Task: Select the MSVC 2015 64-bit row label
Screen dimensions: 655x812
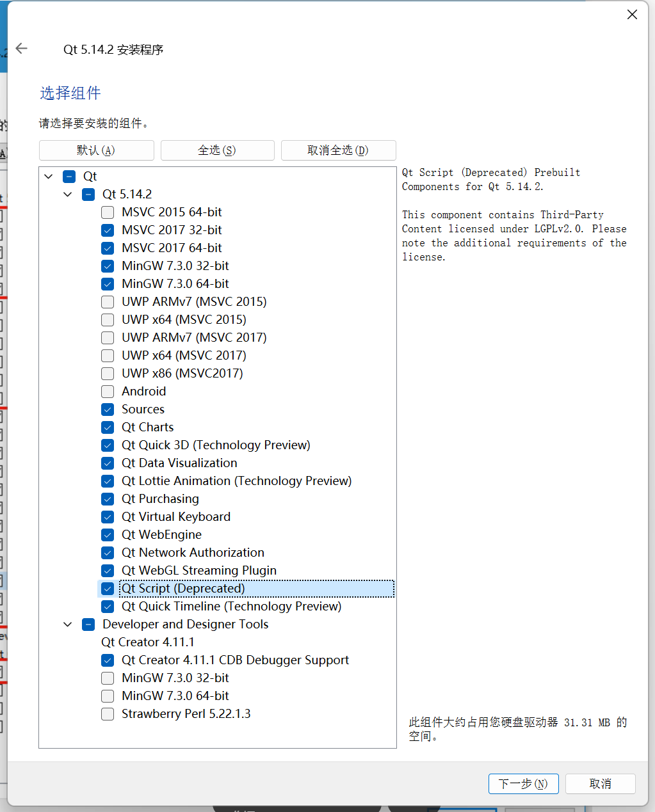Action: [x=172, y=212]
